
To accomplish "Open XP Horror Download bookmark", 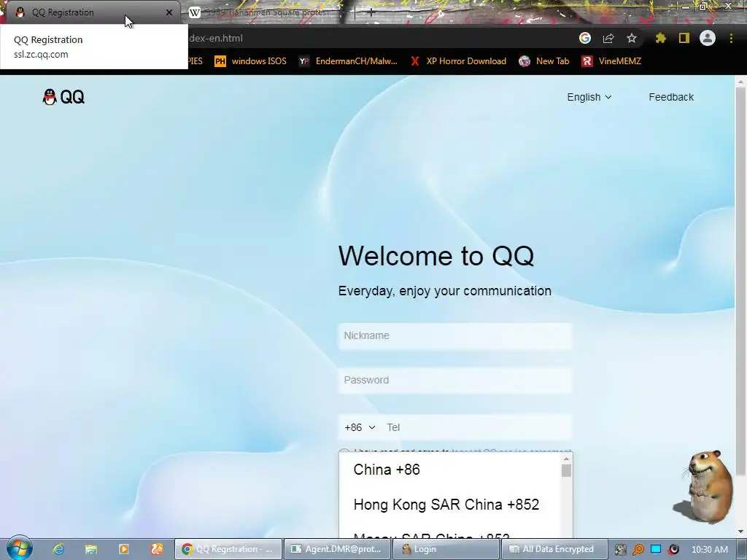I will [458, 61].
